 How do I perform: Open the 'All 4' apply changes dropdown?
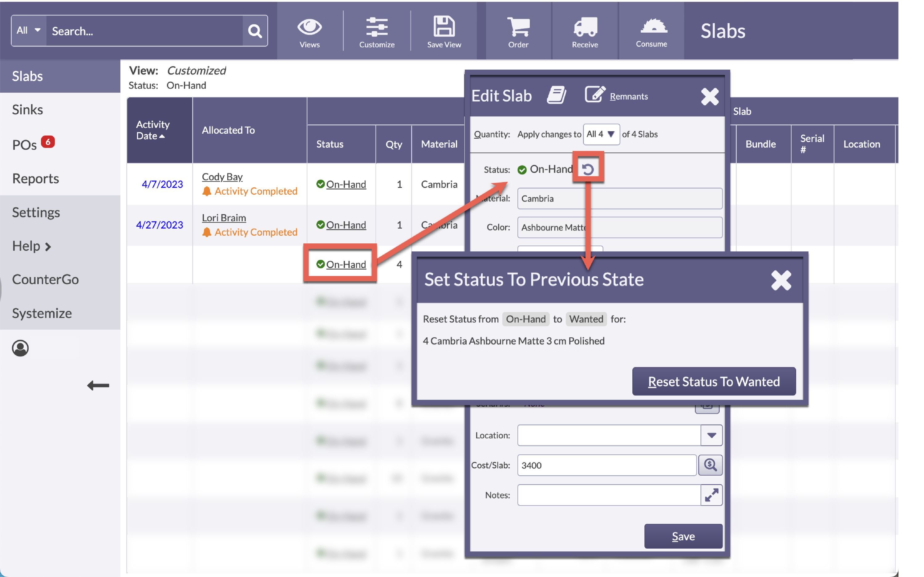click(x=601, y=134)
